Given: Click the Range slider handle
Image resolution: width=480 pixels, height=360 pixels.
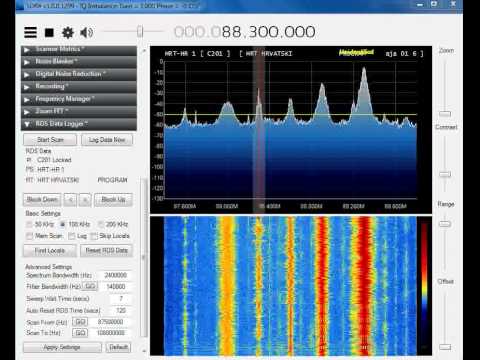Looking at the screenshot, I should [445, 224].
